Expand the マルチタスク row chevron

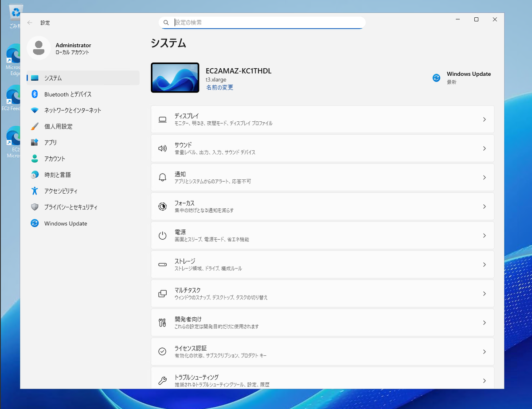(484, 293)
